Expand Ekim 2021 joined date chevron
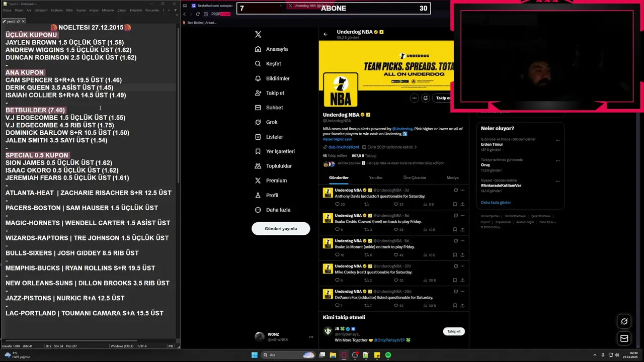This screenshot has width=644, height=362. point(416,147)
